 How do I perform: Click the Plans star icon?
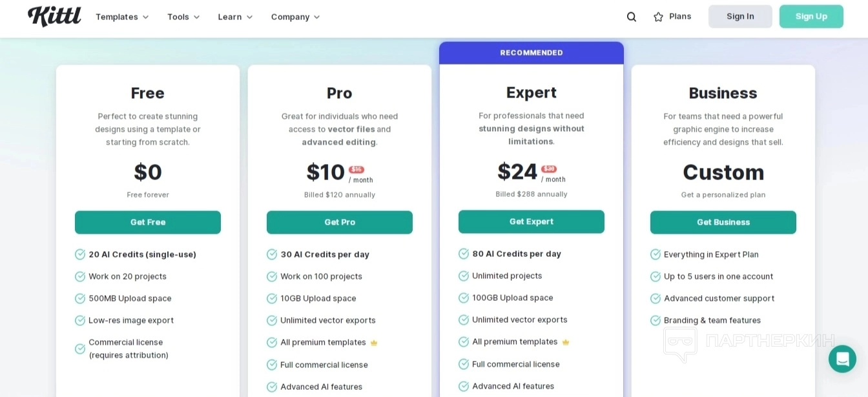658,17
